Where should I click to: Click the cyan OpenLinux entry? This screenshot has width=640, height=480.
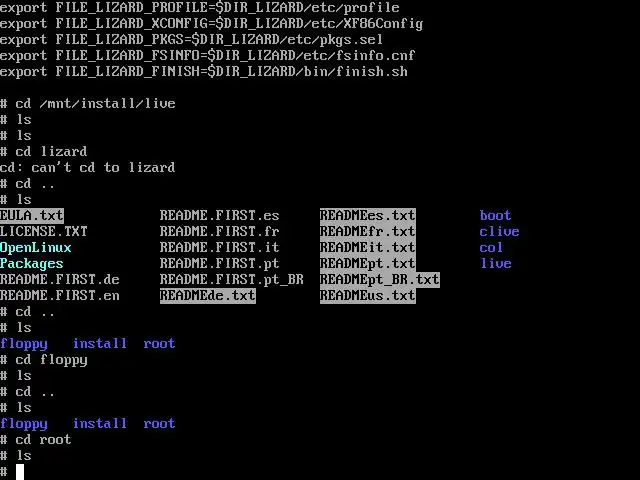click(36, 247)
